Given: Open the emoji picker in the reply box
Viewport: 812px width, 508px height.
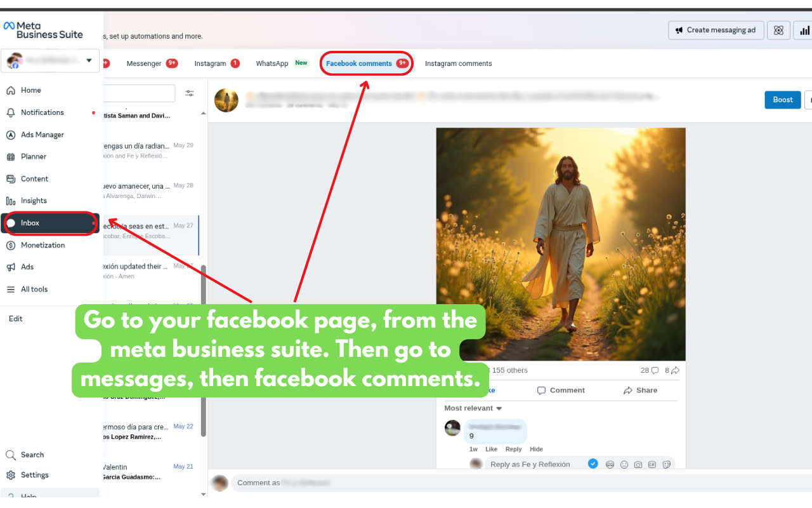Looking at the screenshot, I should [x=624, y=465].
